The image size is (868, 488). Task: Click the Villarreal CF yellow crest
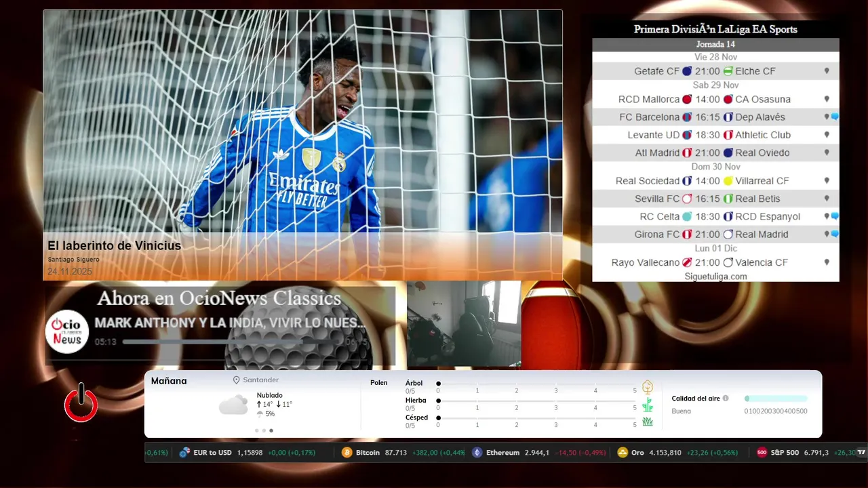click(x=728, y=181)
